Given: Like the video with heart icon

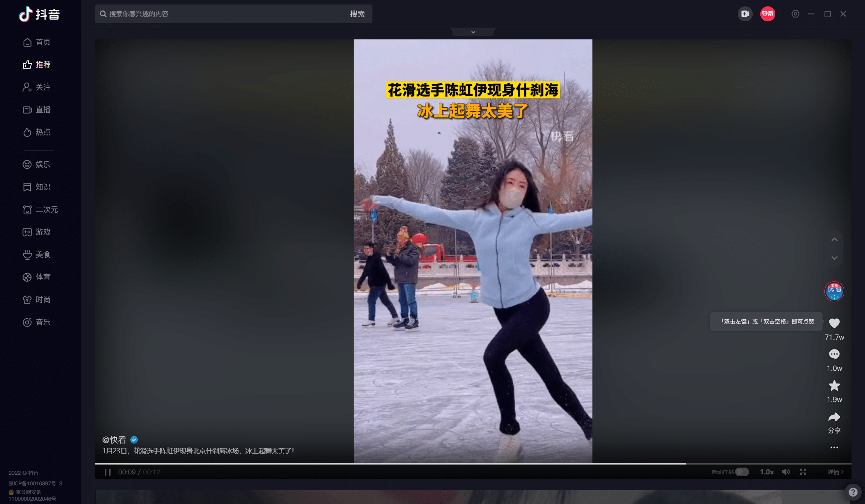Looking at the screenshot, I should (834, 323).
